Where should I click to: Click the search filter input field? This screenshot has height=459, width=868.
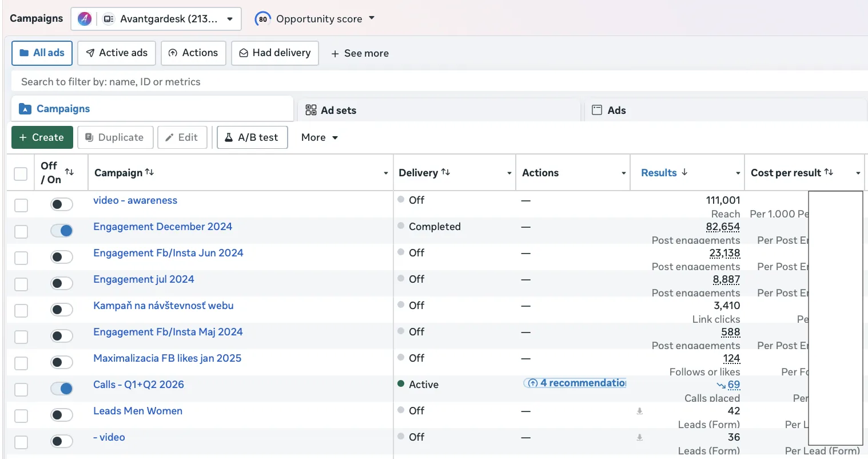click(x=440, y=81)
